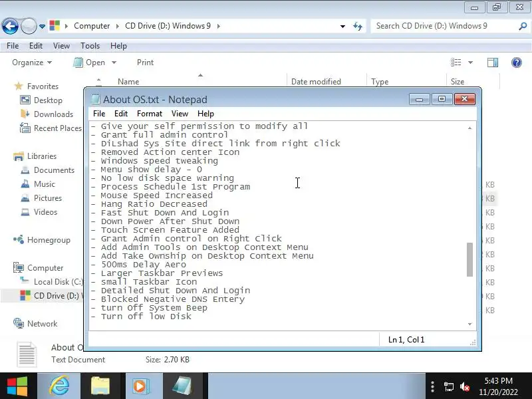Viewport: 532px width, 399px height.
Task: Open Explorer help question mark
Action: (x=517, y=63)
